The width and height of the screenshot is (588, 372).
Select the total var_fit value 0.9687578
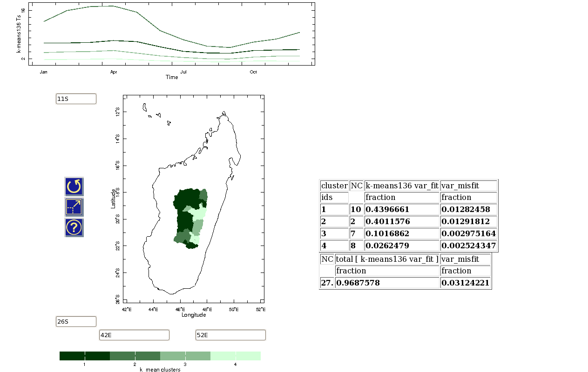coord(386,283)
